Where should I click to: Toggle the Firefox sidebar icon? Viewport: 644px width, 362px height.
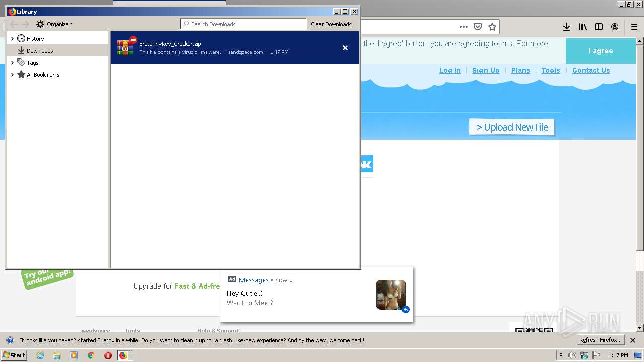click(599, 27)
